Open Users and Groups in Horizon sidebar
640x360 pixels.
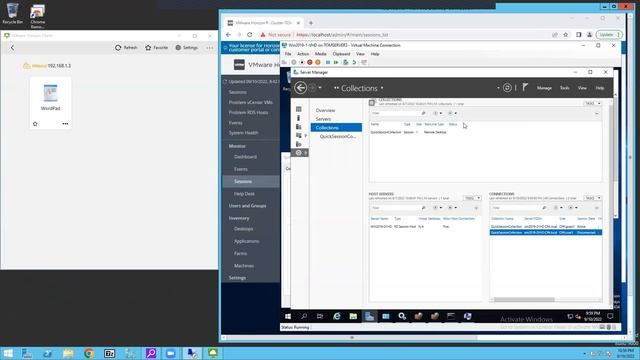coord(247,206)
